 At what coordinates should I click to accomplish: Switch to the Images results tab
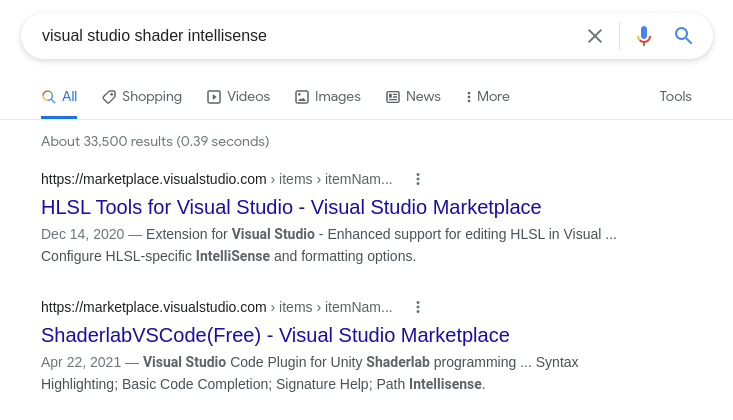pos(327,97)
